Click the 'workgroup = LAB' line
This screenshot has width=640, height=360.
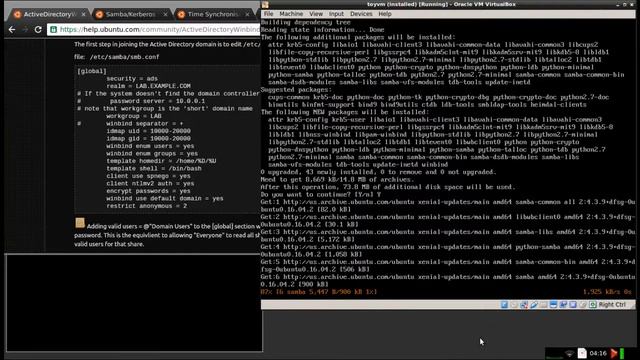pyautogui.click(x=134, y=116)
